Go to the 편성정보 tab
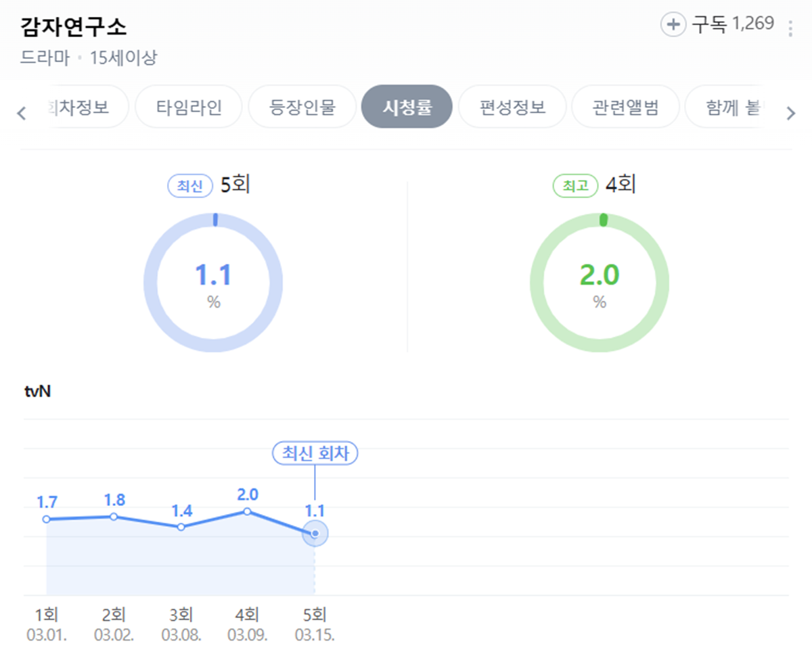 point(512,107)
